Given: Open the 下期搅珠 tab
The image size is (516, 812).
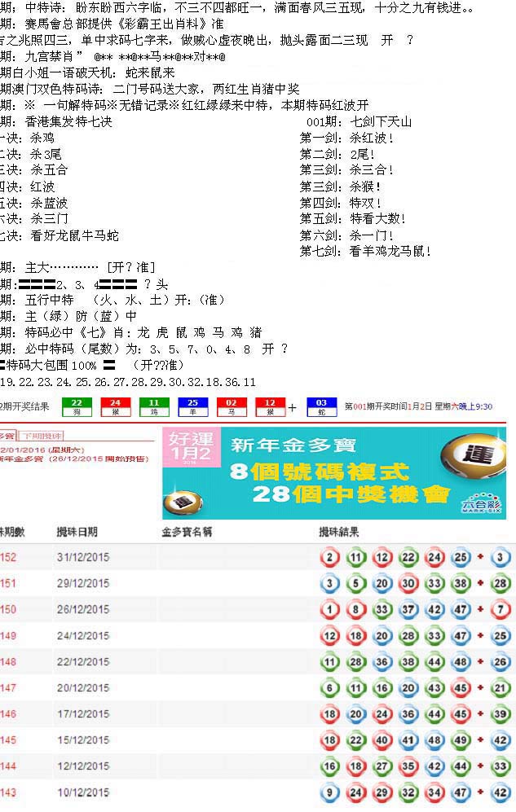Looking at the screenshot, I should tap(42, 436).
